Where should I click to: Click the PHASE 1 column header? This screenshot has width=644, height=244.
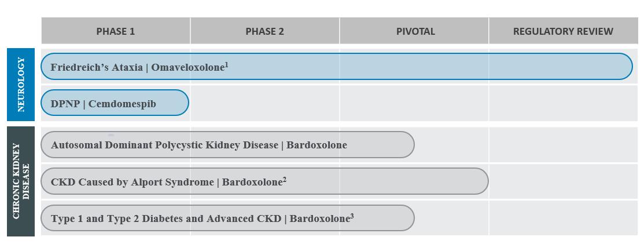coord(116,31)
